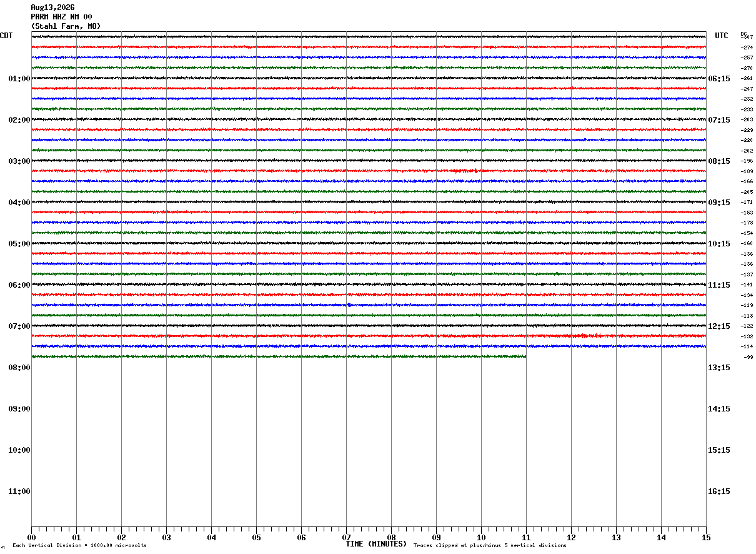The image size is (756, 554).
Task: Click the DC offset value -119
Action: [x=747, y=306]
